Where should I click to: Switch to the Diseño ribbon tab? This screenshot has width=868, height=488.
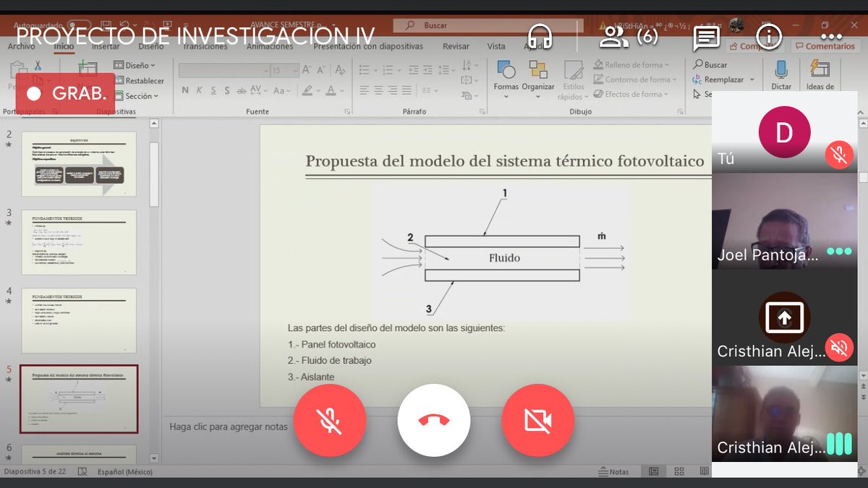[x=151, y=46]
